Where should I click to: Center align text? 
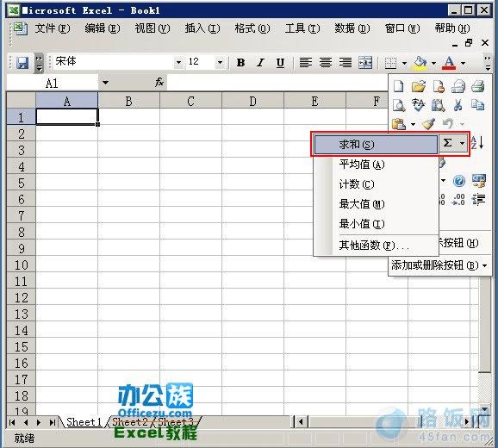(326, 63)
